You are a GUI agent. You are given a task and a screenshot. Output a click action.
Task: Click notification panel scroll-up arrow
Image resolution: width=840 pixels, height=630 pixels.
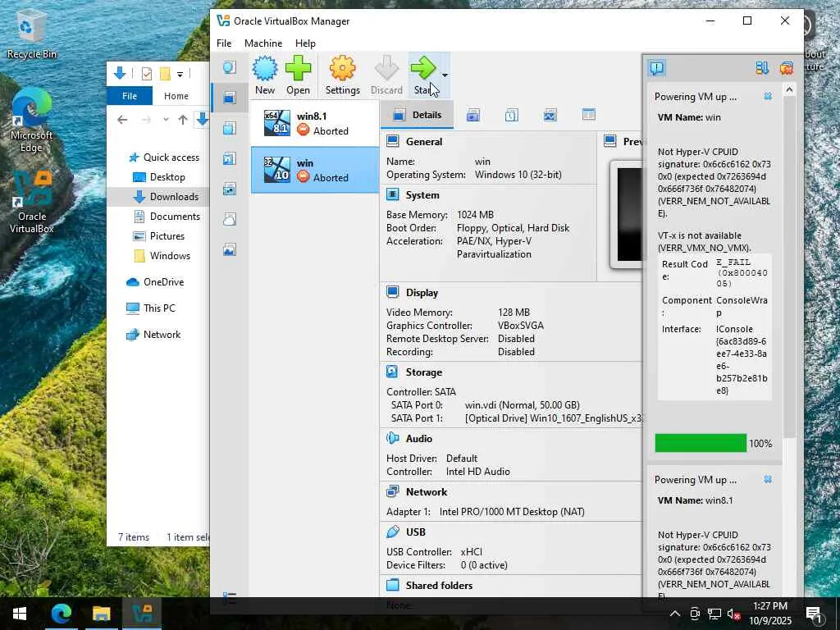[x=789, y=90]
